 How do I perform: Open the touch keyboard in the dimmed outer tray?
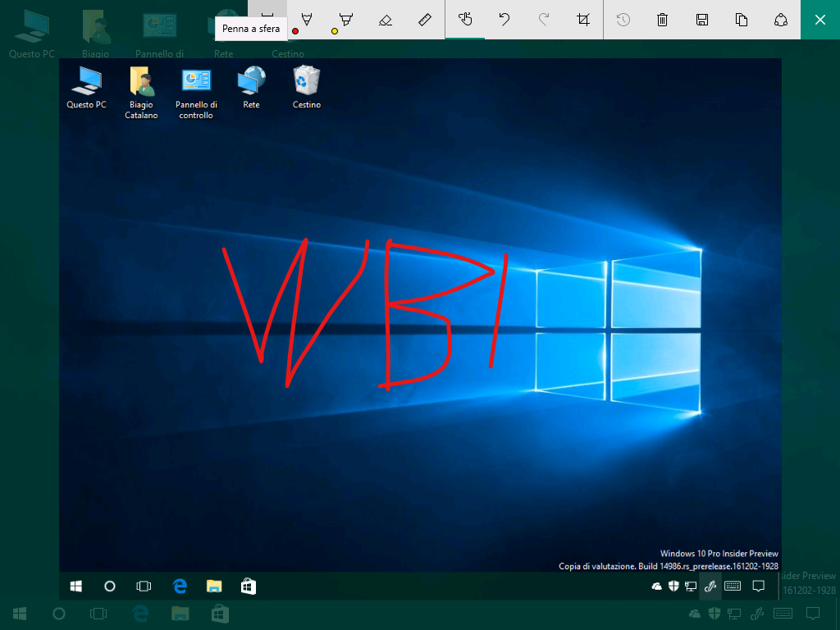tap(783, 614)
